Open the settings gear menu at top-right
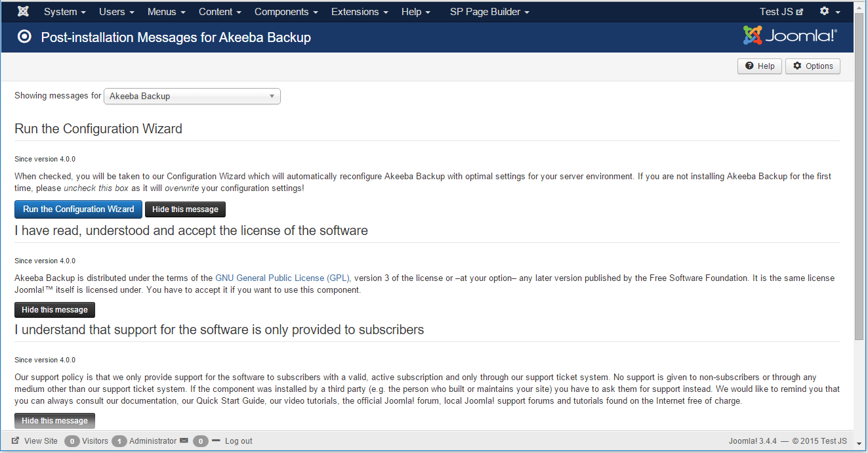Viewport: 868px width, 453px height. pos(828,11)
